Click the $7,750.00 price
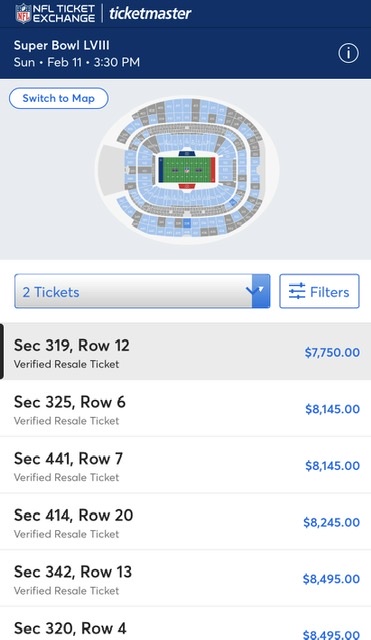371x640 pixels. point(332,352)
